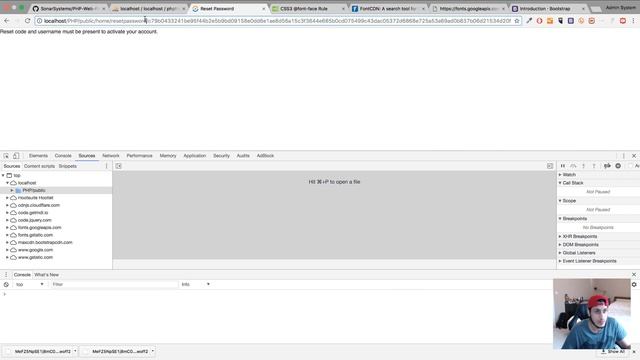Image resolution: width=640 pixels, height=360 pixels.
Task: Close the console drawer with X
Action: pos(634,275)
